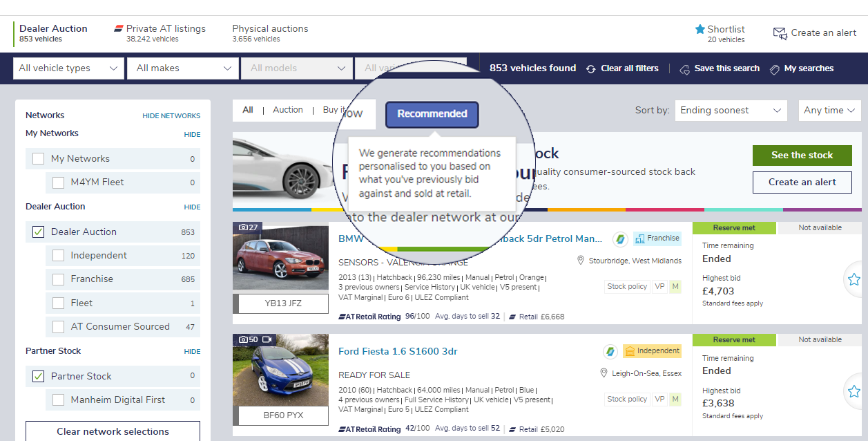This screenshot has width=868, height=441.
Task: Click the Create an alert envelope icon
Action: (x=780, y=33)
